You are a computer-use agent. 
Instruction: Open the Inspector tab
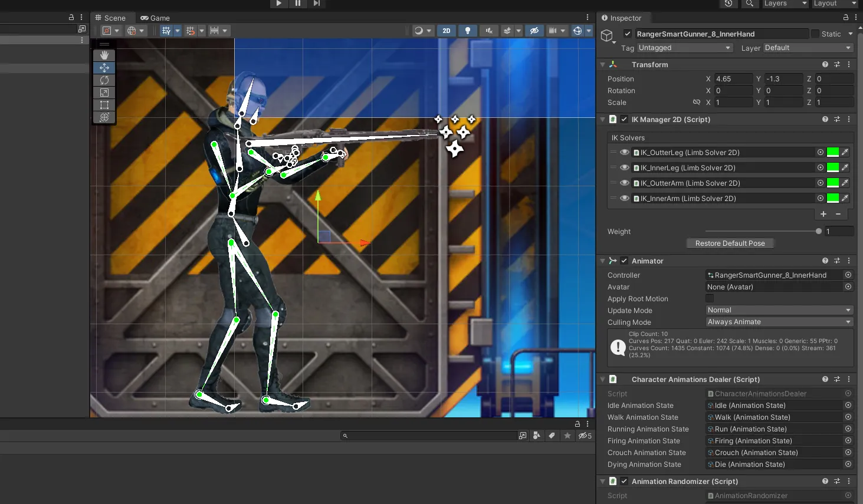pos(622,18)
